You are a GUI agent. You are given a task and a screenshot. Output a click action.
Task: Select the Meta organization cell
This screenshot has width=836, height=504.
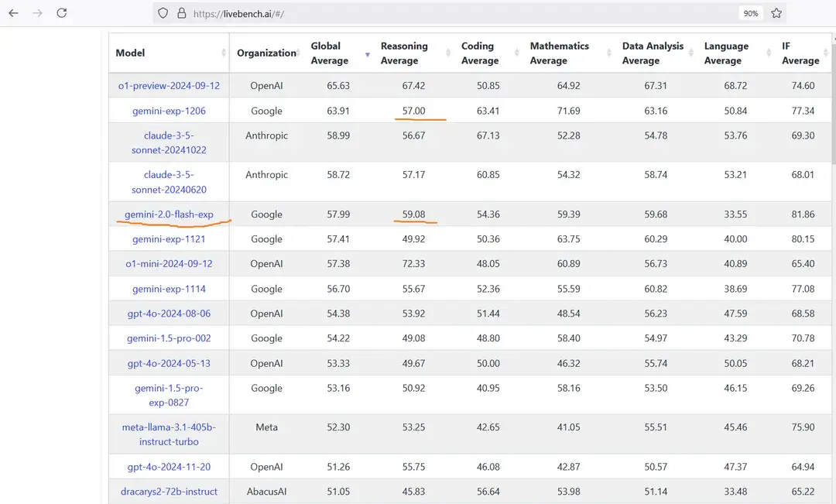pos(266,427)
